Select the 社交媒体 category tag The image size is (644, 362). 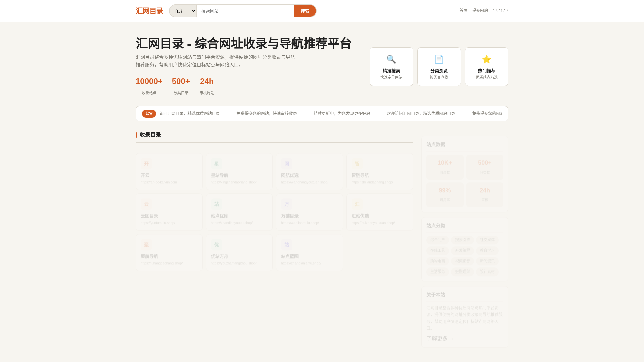pos(487,240)
